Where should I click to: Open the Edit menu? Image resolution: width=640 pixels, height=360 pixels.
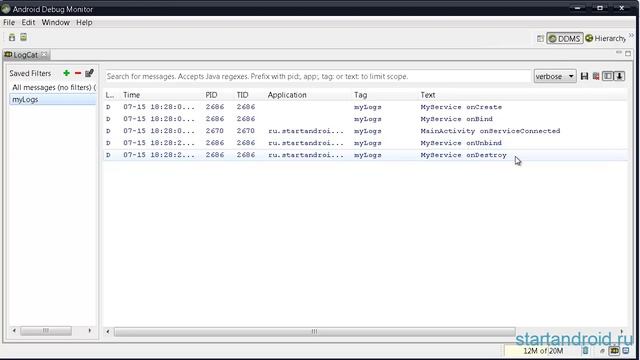pos(28,22)
